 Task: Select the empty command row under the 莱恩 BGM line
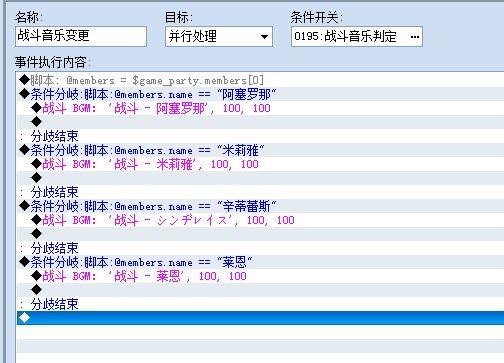261,290
